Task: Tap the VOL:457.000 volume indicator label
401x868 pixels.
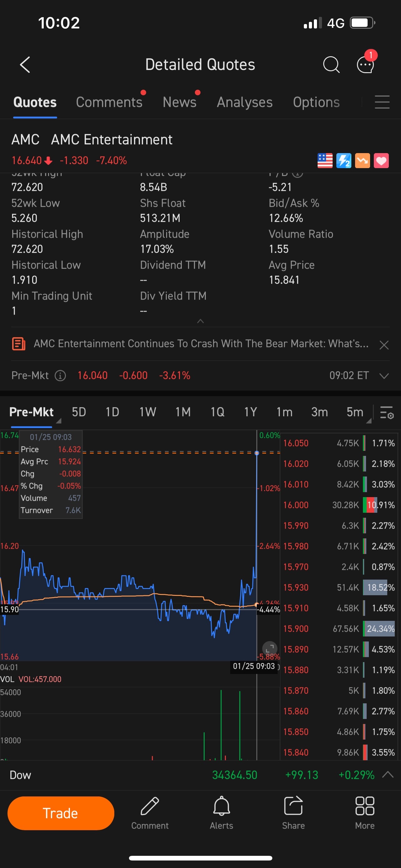Action: tap(40, 679)
